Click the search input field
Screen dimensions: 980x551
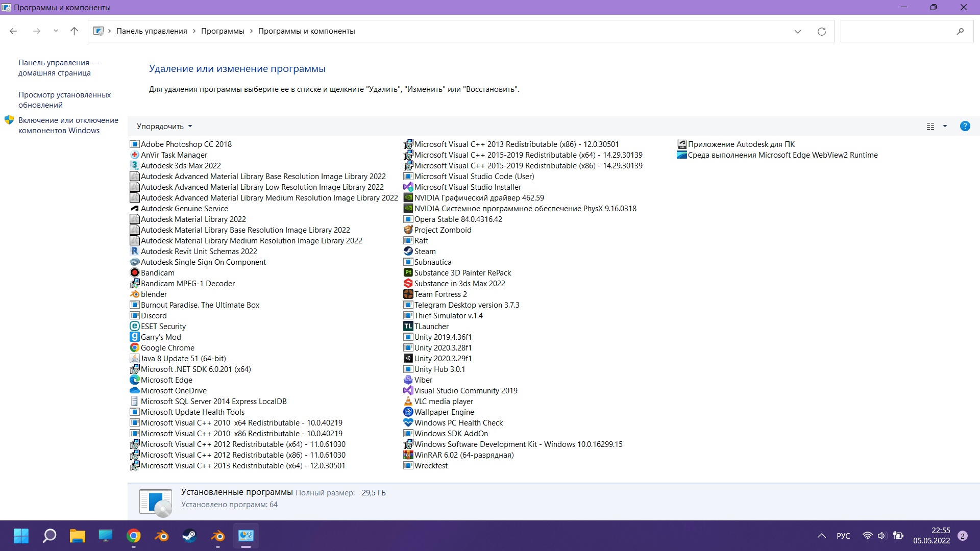click(x=898, y=31)
